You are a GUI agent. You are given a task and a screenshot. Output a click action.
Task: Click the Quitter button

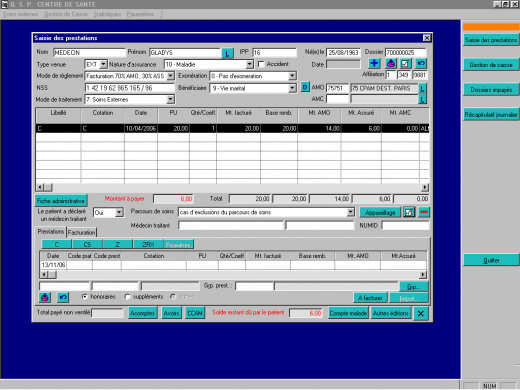(x=491, y=260)
